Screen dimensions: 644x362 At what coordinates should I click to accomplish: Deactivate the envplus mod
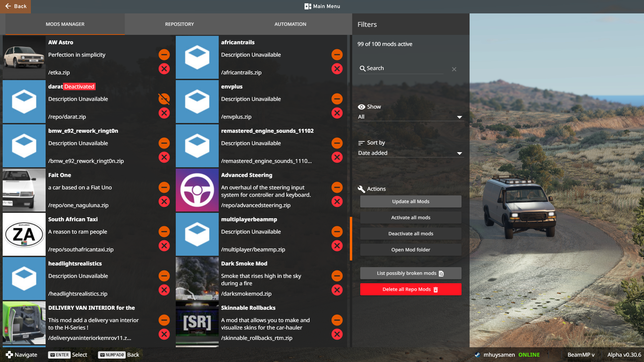pyautogui.click(x=337, y=99)
